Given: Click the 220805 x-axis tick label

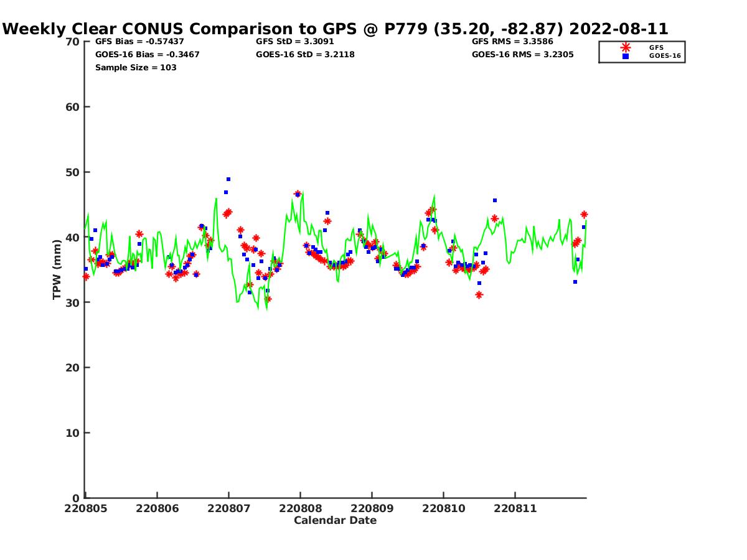Looking at the screenshot, I should pos(86,508).
